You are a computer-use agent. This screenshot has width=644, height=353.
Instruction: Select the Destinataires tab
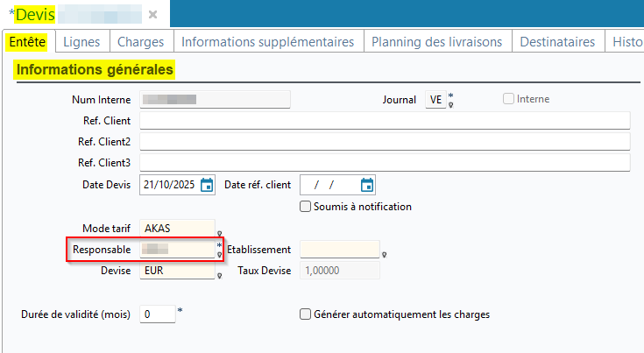point(557,41)
